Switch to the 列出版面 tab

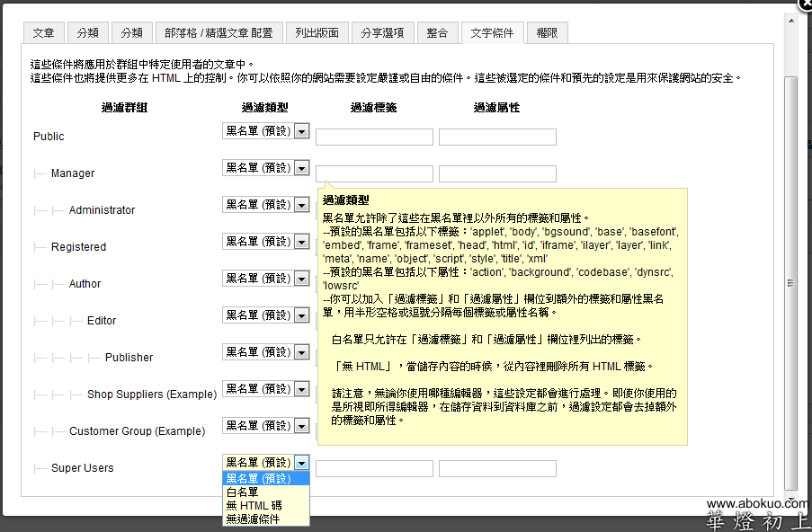click(317, 33)
